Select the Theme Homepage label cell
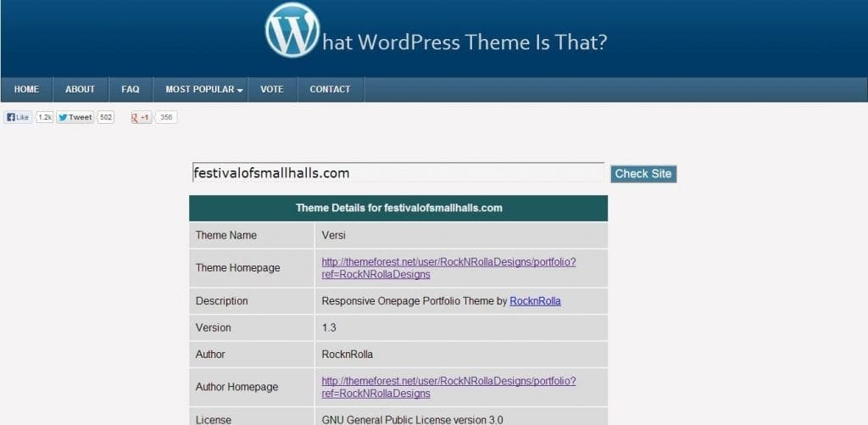This screenshot has height=425, width=868. [252, 268]
